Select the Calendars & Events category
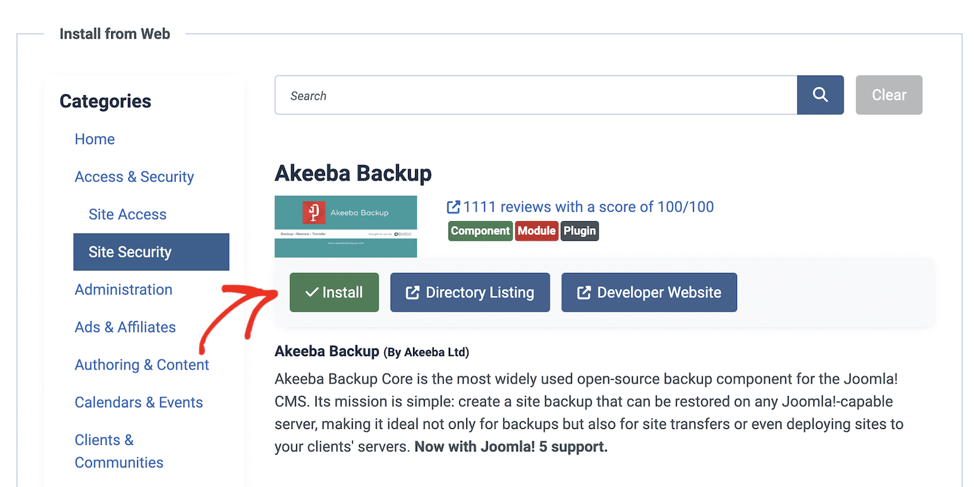Viewport: 980px width, 487px height. [139, 402]
